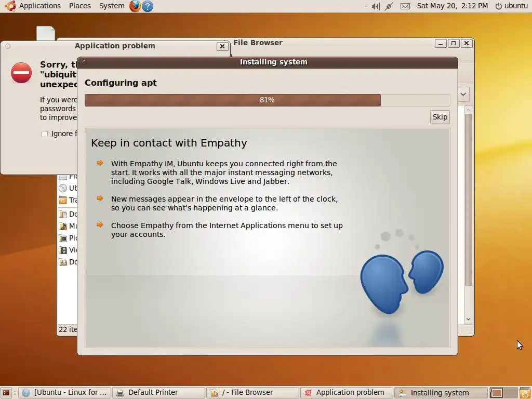Click the Keep in contact with Empathy heading

pos(169,143)
